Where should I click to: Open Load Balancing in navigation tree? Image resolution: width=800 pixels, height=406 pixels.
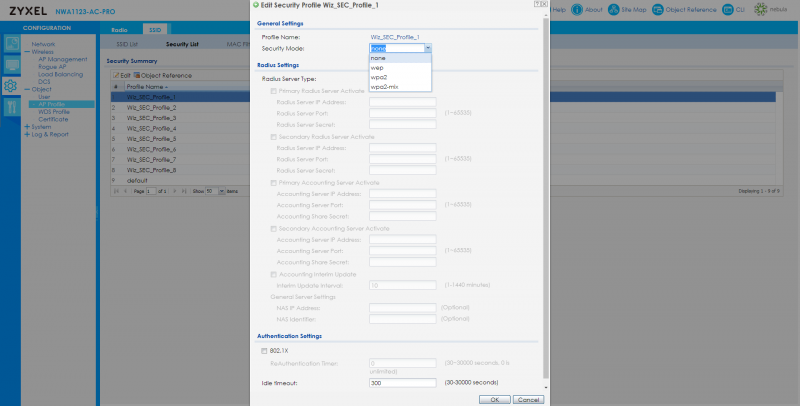(x=60, y=74)
